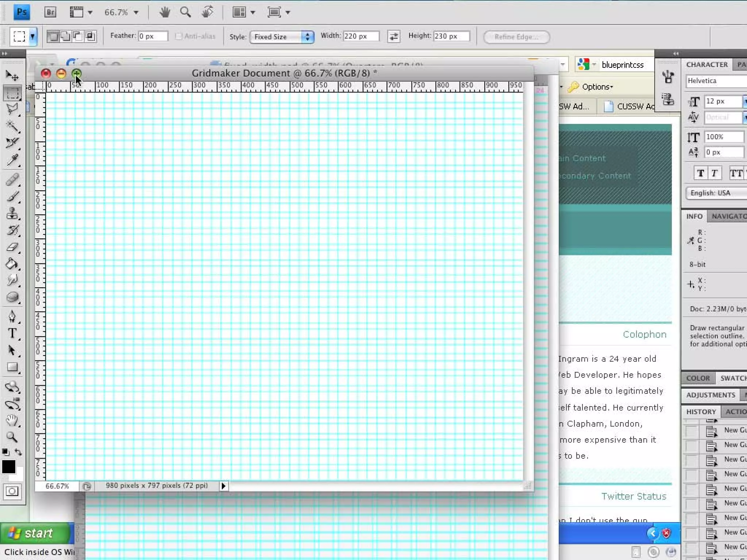Switch to the Navigator tab
Image resolution: width=747 pixels, height=560 pixels.
[x=728, y=216]
